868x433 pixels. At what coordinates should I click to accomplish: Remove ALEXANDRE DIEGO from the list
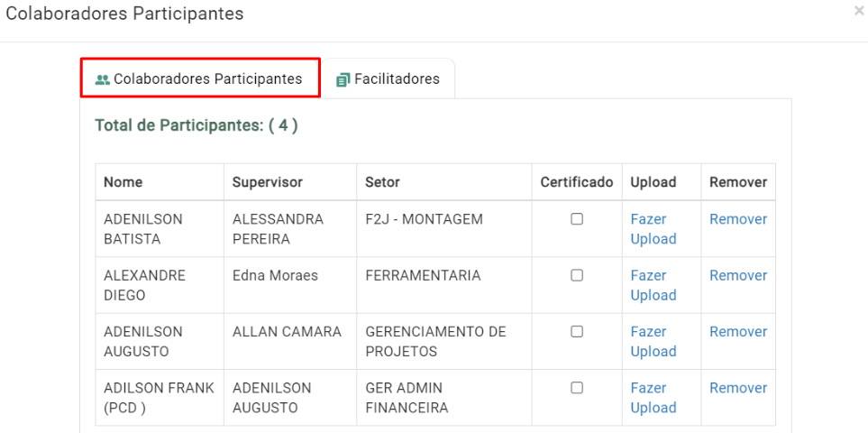(x=738, y=275)
